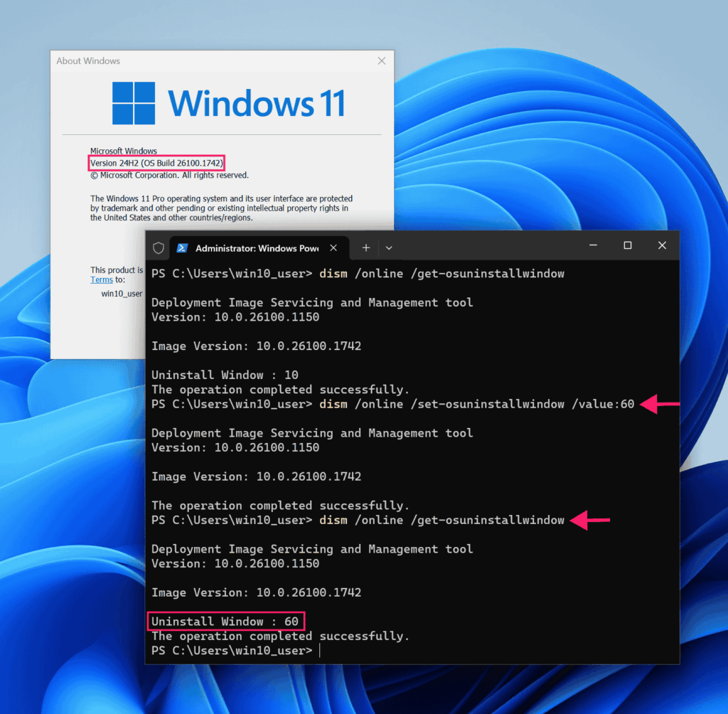This screenshot has width=728, height=714.
Task: Click the win10_user name in About Windows
Action: [122, 294]
